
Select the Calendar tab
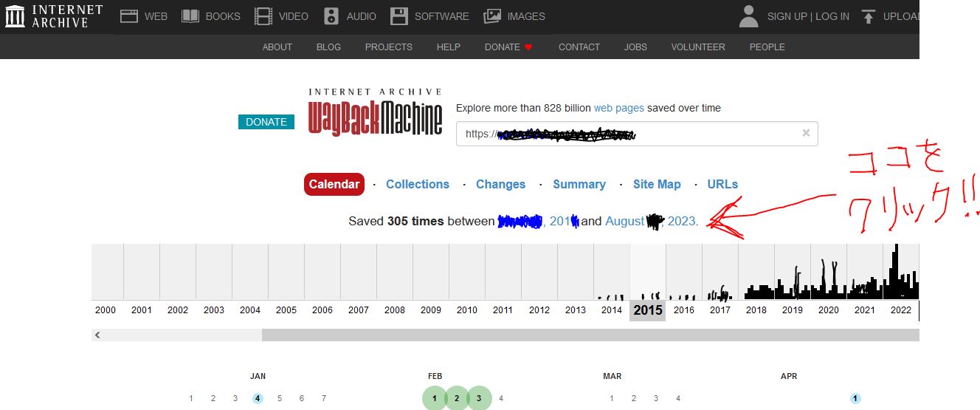[334, 184]
